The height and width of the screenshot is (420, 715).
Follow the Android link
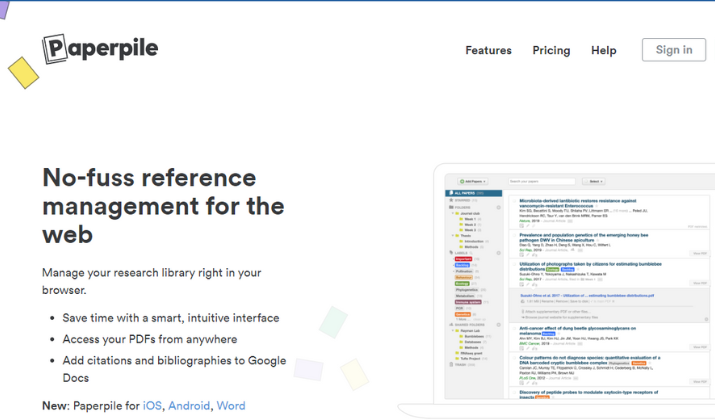click(x=189, y=405)
